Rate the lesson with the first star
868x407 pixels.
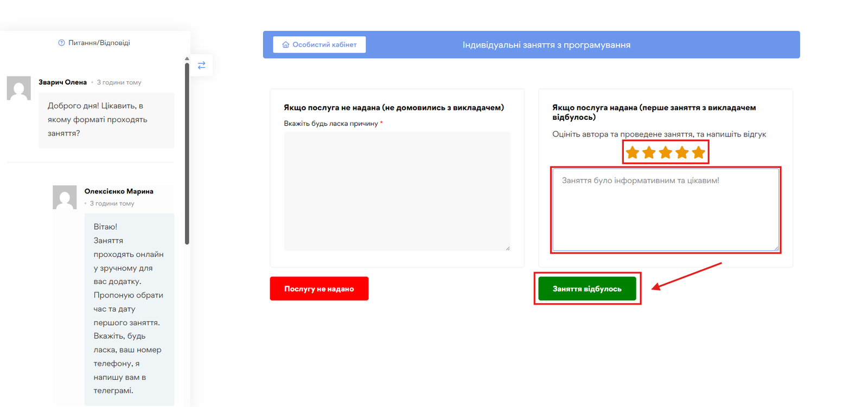pyautogui.click(x=632, y=153)
